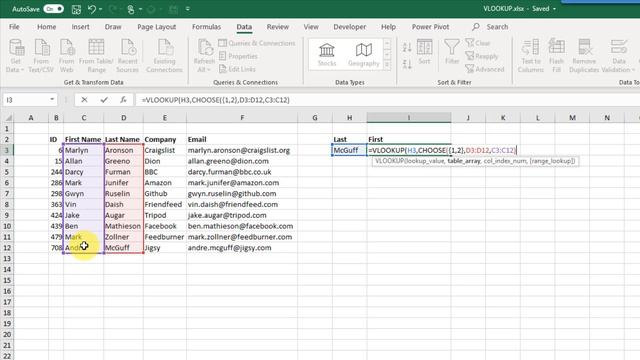Open the Undo history dropdown arrow
640x360 pixels.
(100, 9)
